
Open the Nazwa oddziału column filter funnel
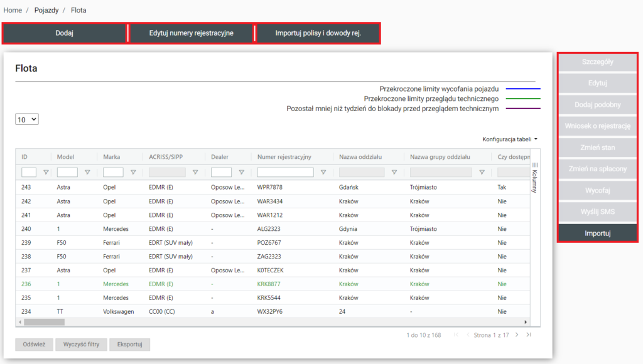[394, 172]
